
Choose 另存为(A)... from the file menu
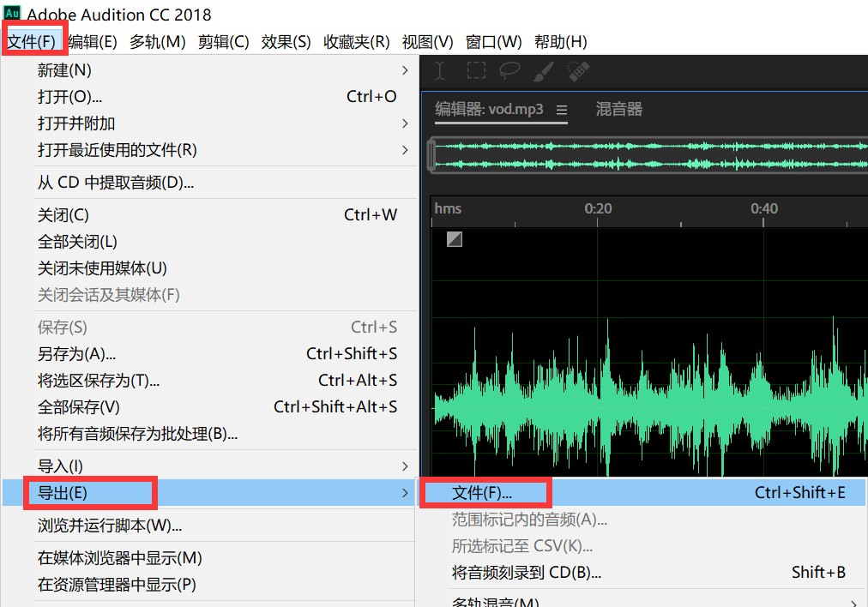(77, 354)
